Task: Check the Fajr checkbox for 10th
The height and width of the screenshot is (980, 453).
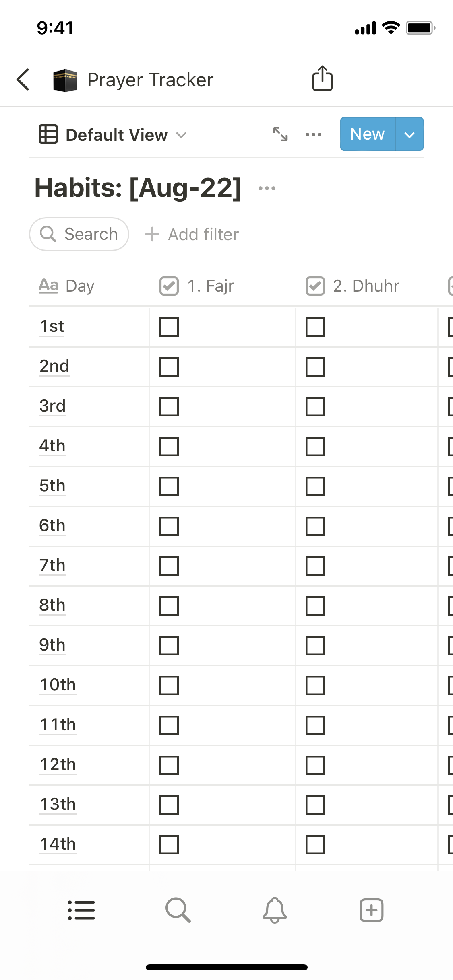Action: click(169, 685)
